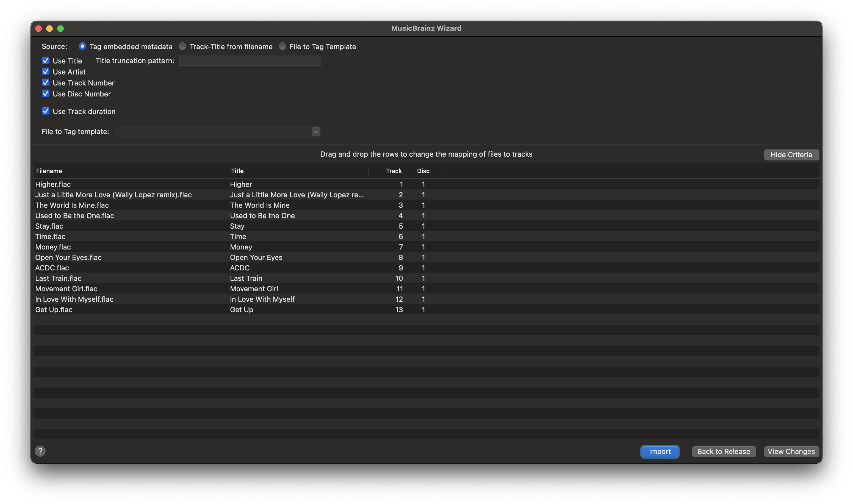Open the help question mark button
Screen dimensions: 853x504
pos(40,451)
